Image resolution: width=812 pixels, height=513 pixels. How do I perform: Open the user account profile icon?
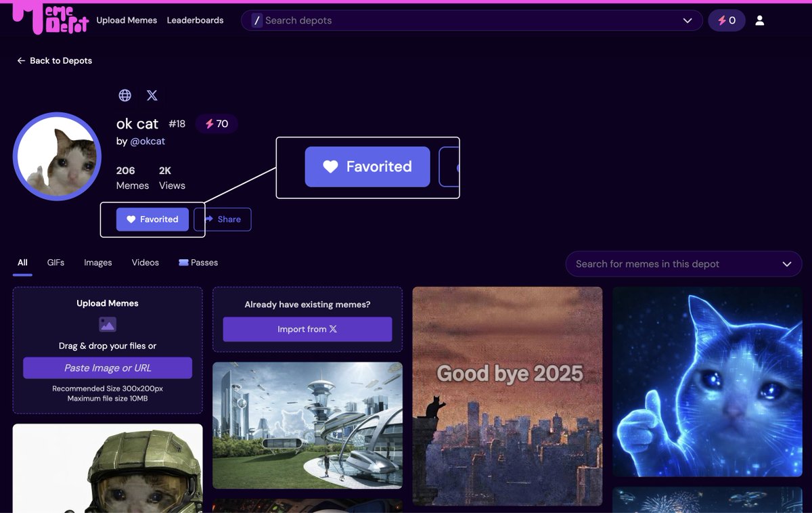click(x=760, y=20)
